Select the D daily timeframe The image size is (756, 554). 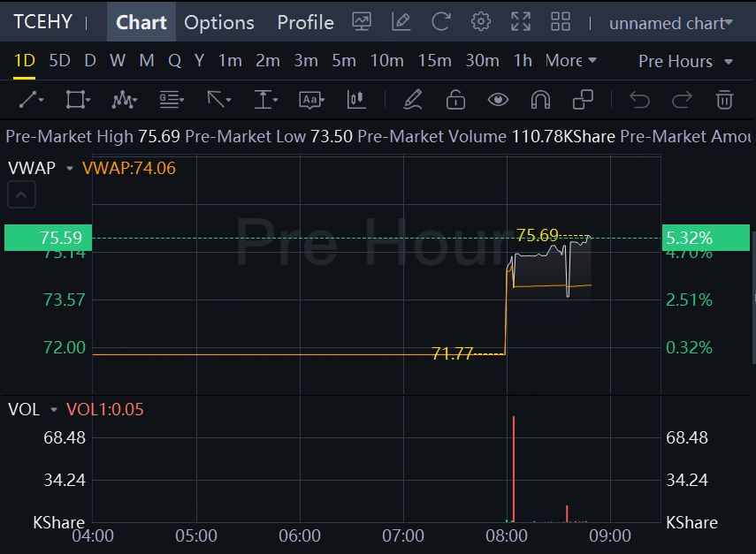[89, 61]
